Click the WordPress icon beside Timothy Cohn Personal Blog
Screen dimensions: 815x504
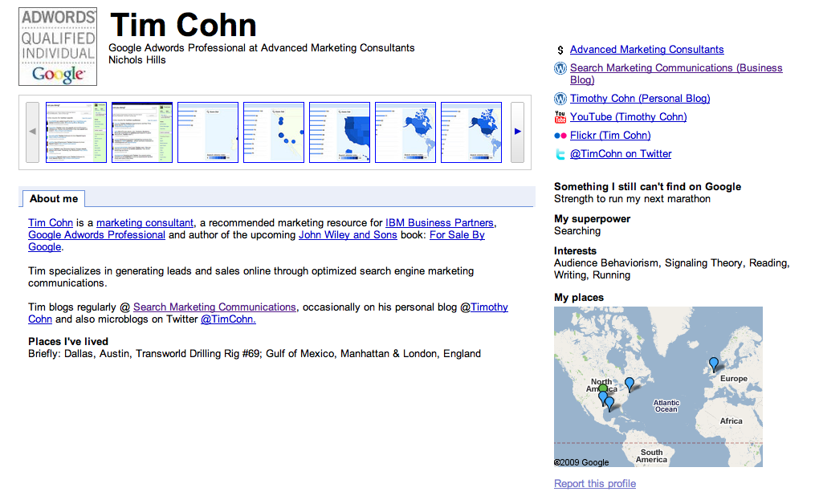pyautogui.click(x=560, y=99)
